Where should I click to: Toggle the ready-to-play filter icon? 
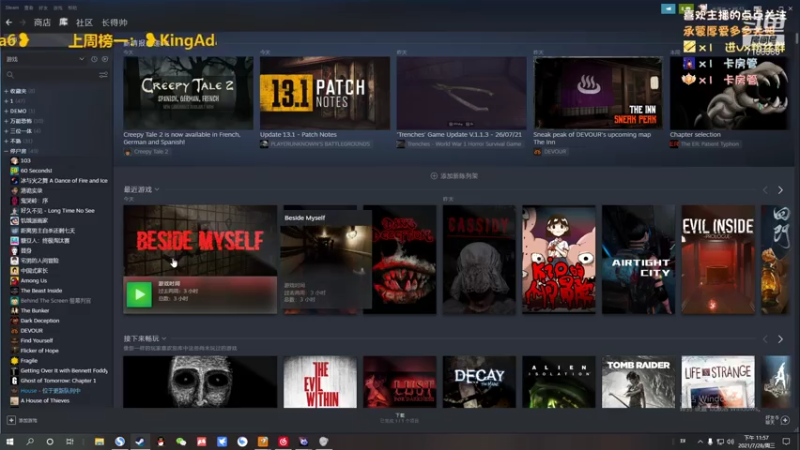[x=105, y=59]
